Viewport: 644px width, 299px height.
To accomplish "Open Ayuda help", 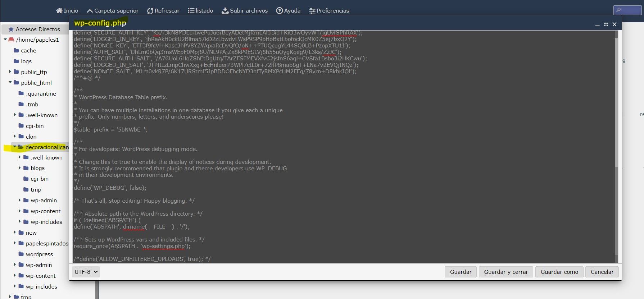I will coord(288,10).
